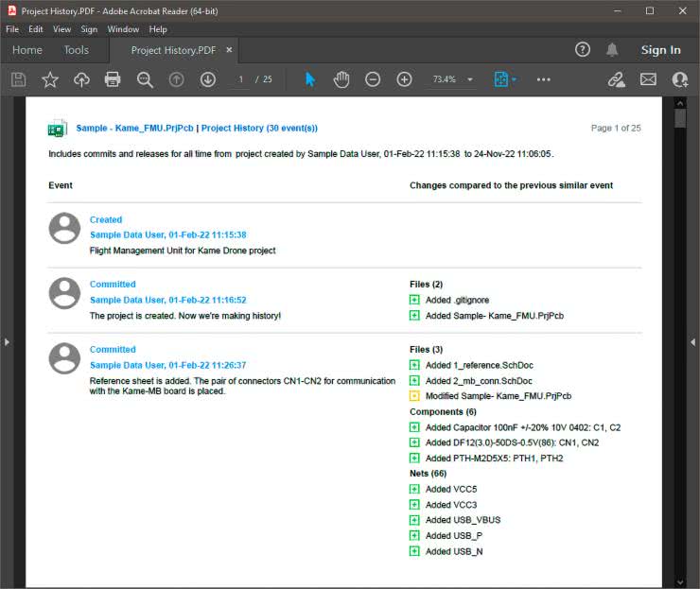Bookmark document with the star icon
Viewport: 700px width, 589px height.
tap(50, 79)
